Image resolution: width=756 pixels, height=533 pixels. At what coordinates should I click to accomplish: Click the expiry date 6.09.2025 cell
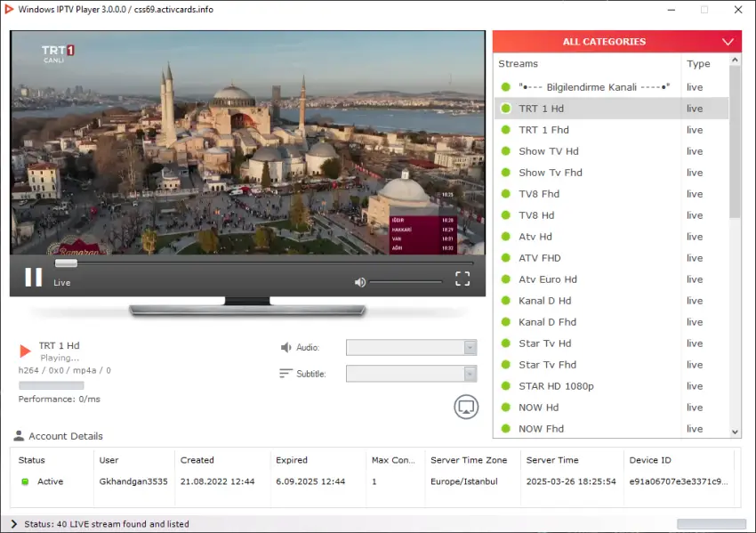point(310,481)
